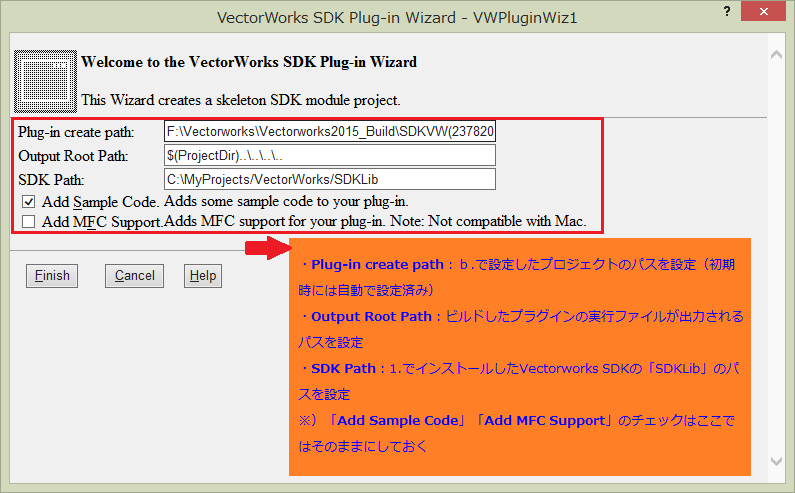Click the wizard logo image
Viewport: 795px width, 493px height.
tap(45, 81)
